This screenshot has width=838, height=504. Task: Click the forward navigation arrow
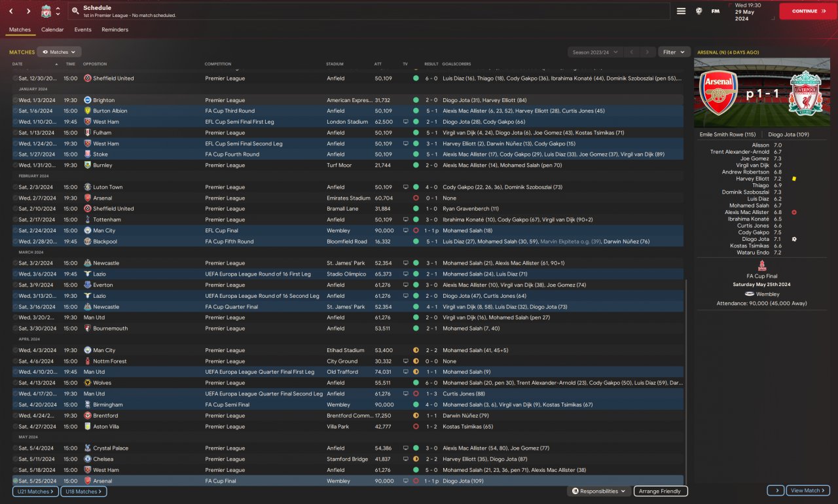tap(28, 11)
